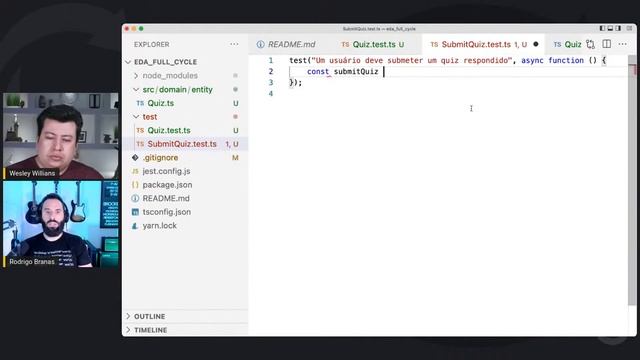Screen dimensions: 640x360
Task: Click the editor vertical scrollbar
Action: (x=632, y=180)
